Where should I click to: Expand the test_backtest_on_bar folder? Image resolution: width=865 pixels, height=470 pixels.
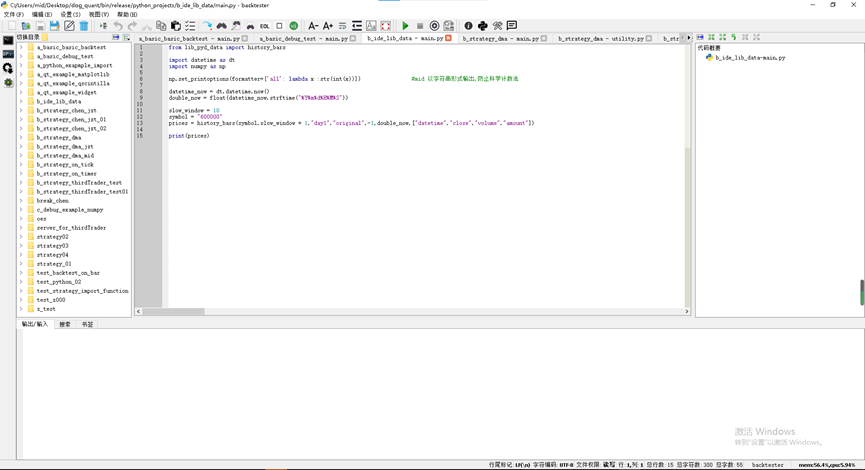click(x=21, y=272)
